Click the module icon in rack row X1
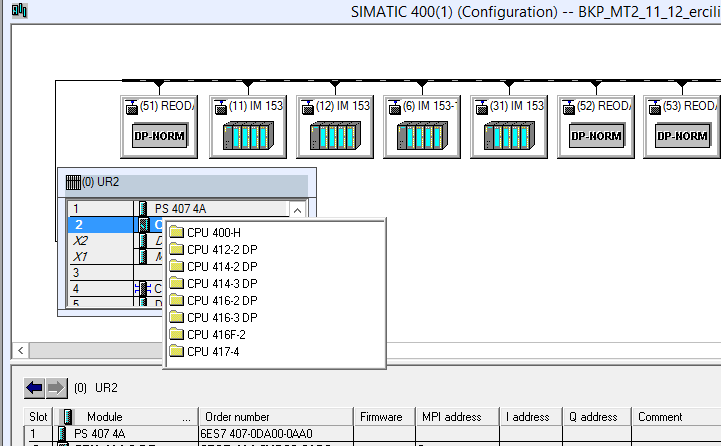 pyautogui.click(x=143, y=257)
